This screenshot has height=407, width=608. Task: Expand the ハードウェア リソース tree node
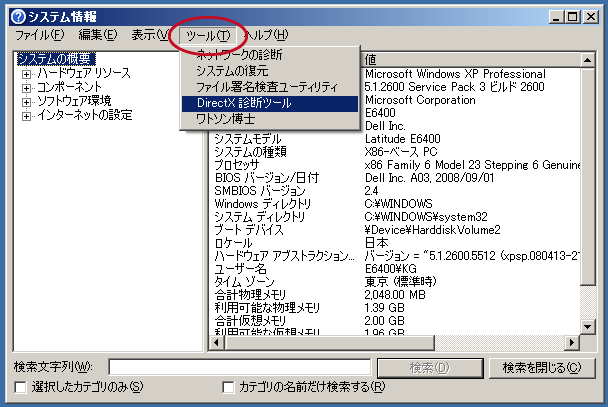click(27, 74)
